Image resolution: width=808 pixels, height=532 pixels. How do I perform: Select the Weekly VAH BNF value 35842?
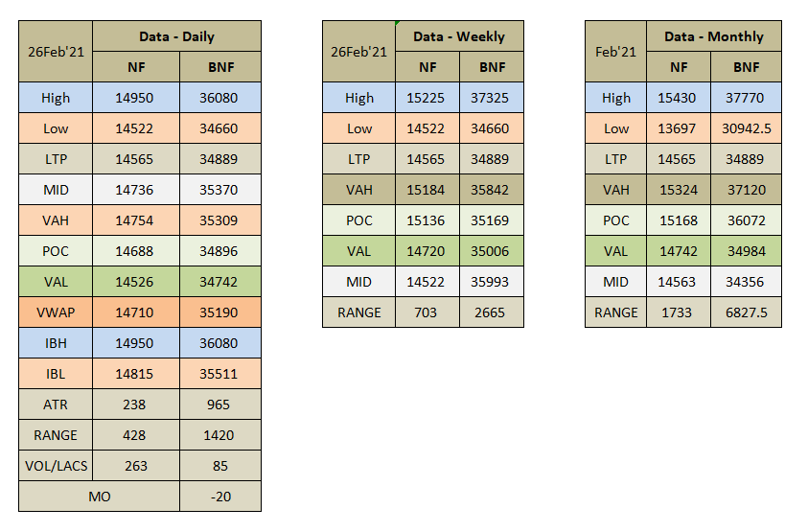[491, 190]
